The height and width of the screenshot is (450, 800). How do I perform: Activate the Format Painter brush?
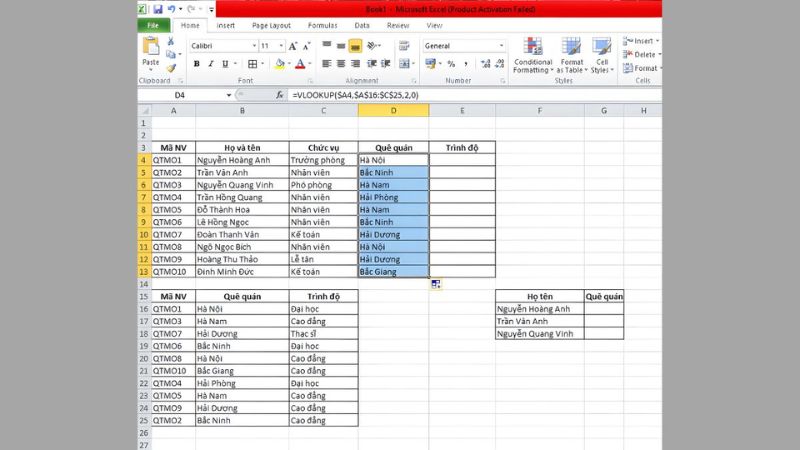click(x=171, y=68)
